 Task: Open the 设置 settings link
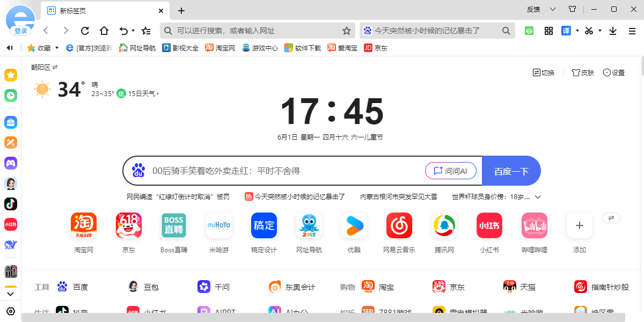click(614, 72)
